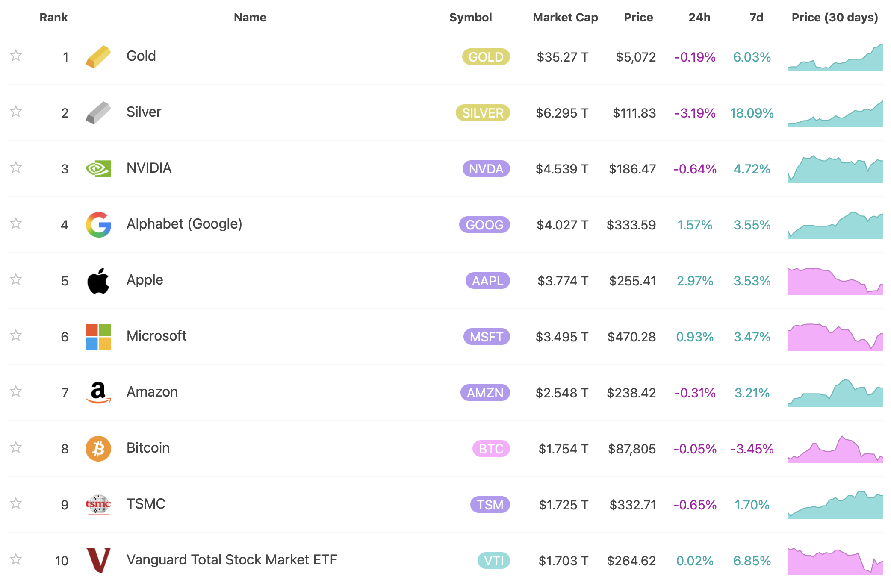Click Silver's 7d change 18.09%
The image size is (891, 588).
coord(752,113)
